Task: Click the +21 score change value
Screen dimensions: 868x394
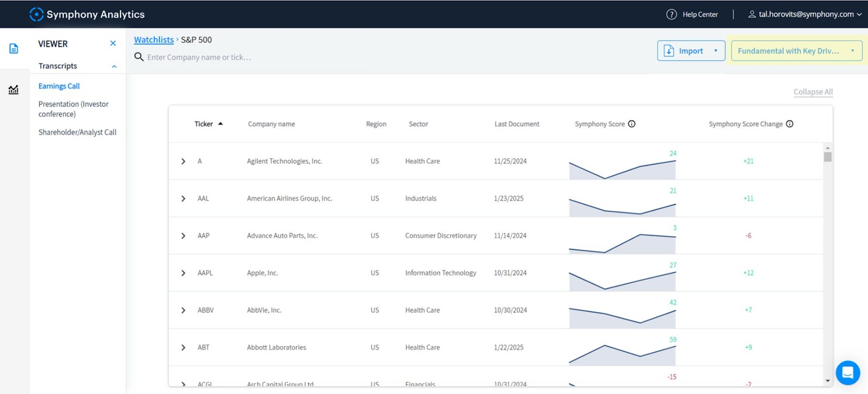Action: click(749, 162)
